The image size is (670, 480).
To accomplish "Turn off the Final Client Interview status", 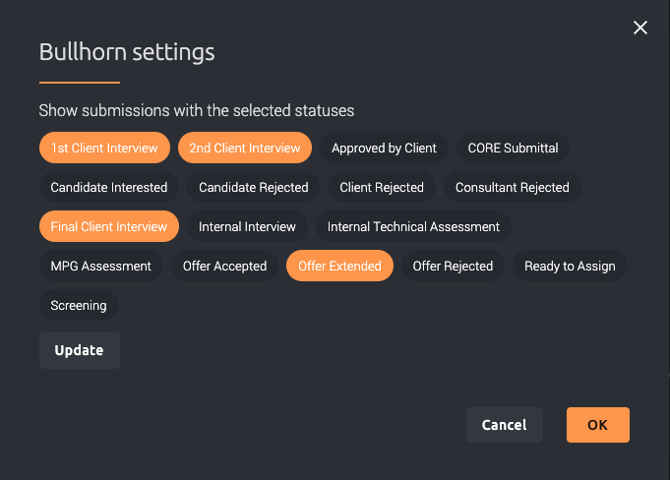I will (109, 226).
